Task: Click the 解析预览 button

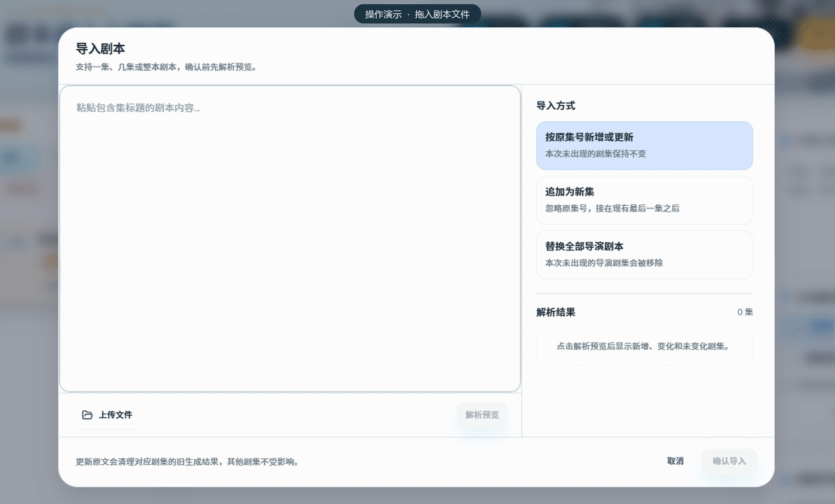Action: pos(482,414)
